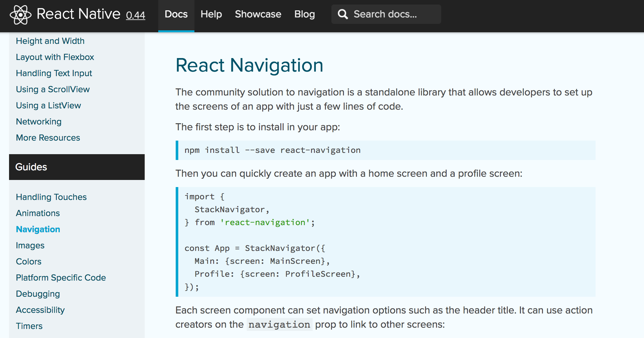Image resolution: width=644 pixels, height=338 pixels.
Task: Click the search magnifier icon
Action: (x=343, y=14)
